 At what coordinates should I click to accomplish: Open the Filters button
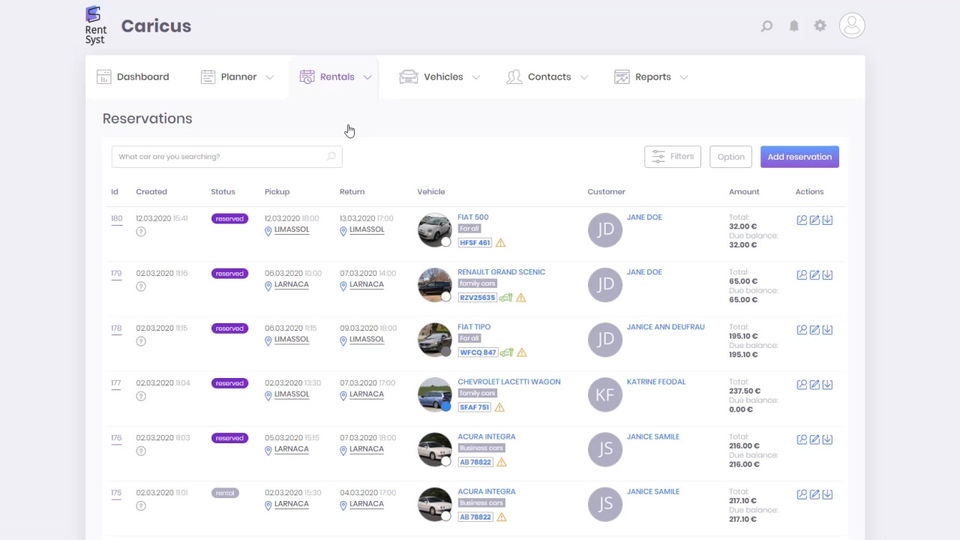coord(672,157)
